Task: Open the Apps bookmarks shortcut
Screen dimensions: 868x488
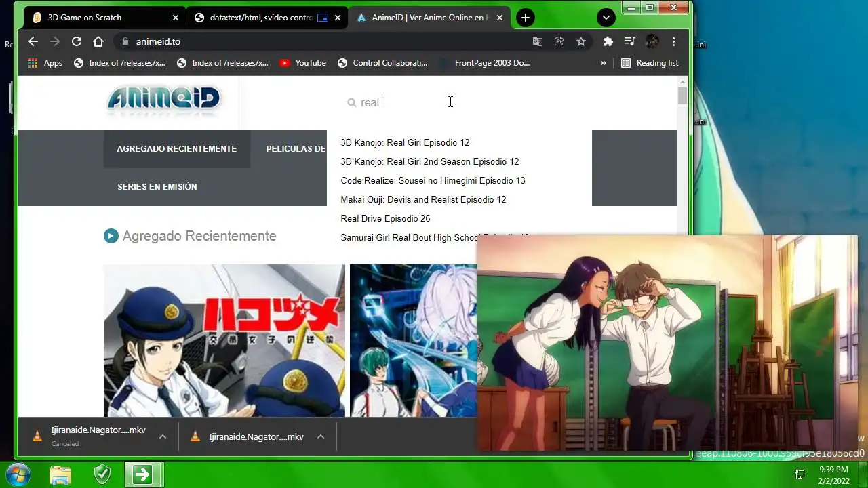Action: point(45,63)
